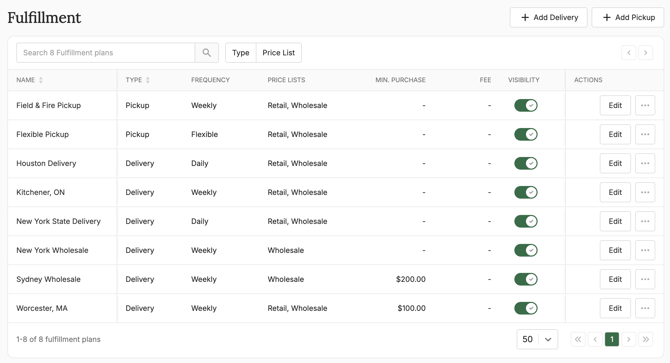Edit the Field & Fire Pickup plan
Viewport: 670px width, 363px height.
pyautogui.click(x=615, y=105)
